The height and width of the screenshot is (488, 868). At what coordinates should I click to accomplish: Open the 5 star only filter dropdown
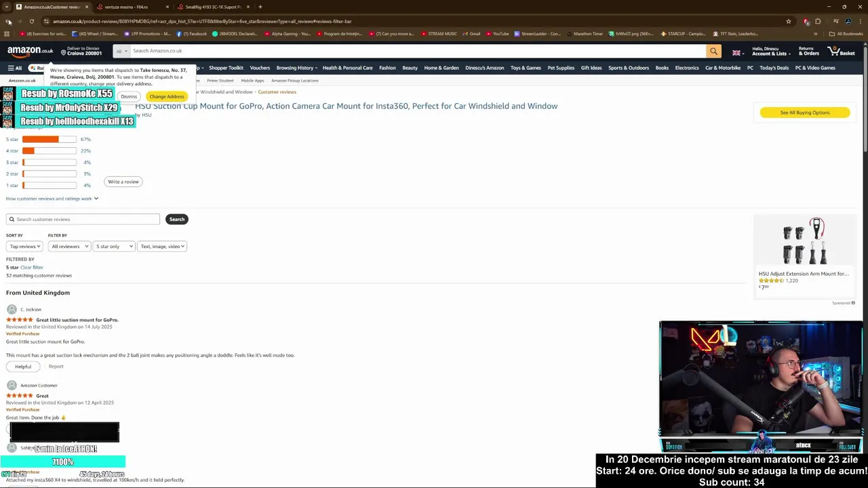113,246
